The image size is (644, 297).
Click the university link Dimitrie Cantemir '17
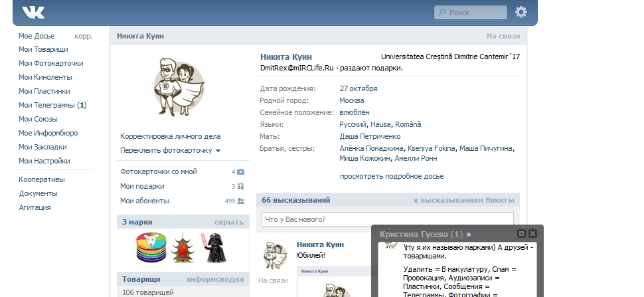451,56
